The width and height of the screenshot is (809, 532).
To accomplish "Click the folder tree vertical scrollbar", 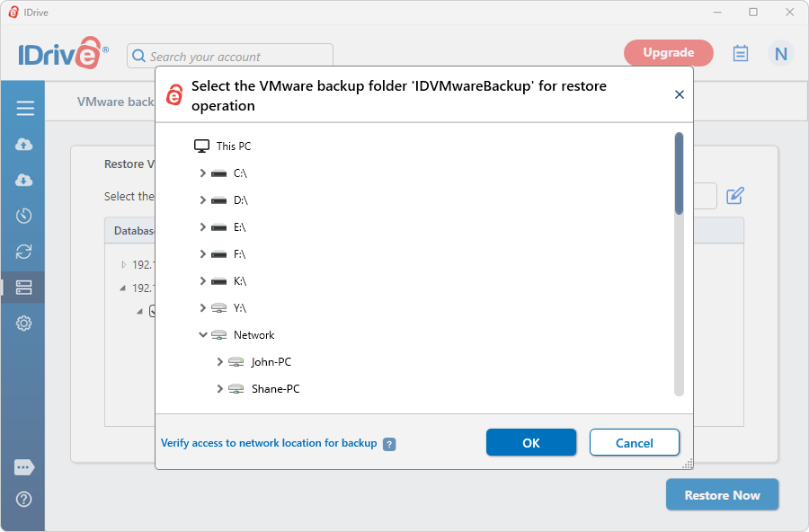I will click(679, 264).
